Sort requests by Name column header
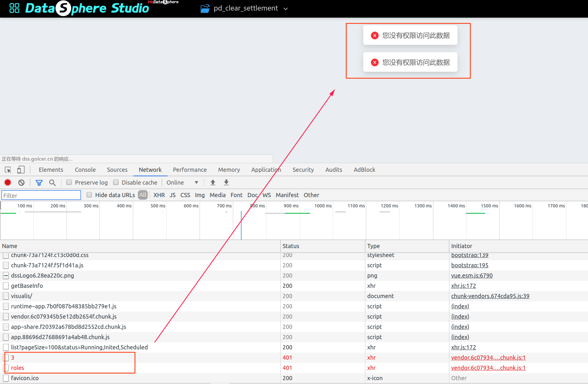This screenshot has height=384, width=588. pos(140,246)
